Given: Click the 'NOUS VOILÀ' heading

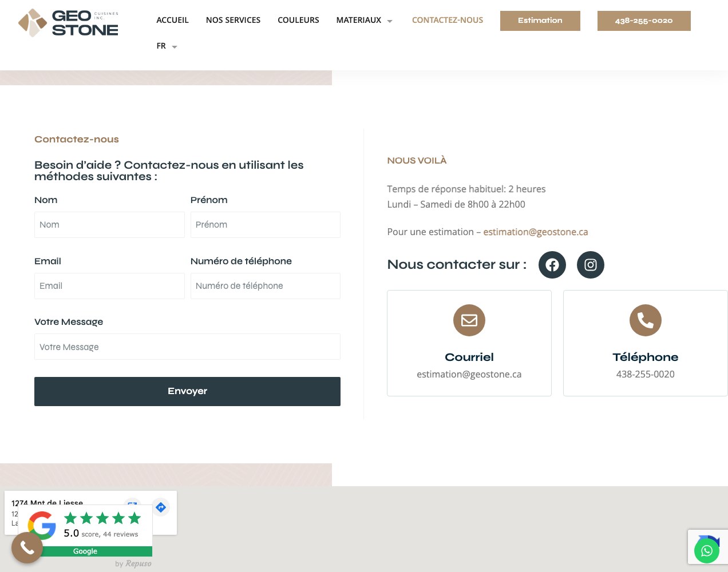Looking at the screenshot, I should (417, 161).
